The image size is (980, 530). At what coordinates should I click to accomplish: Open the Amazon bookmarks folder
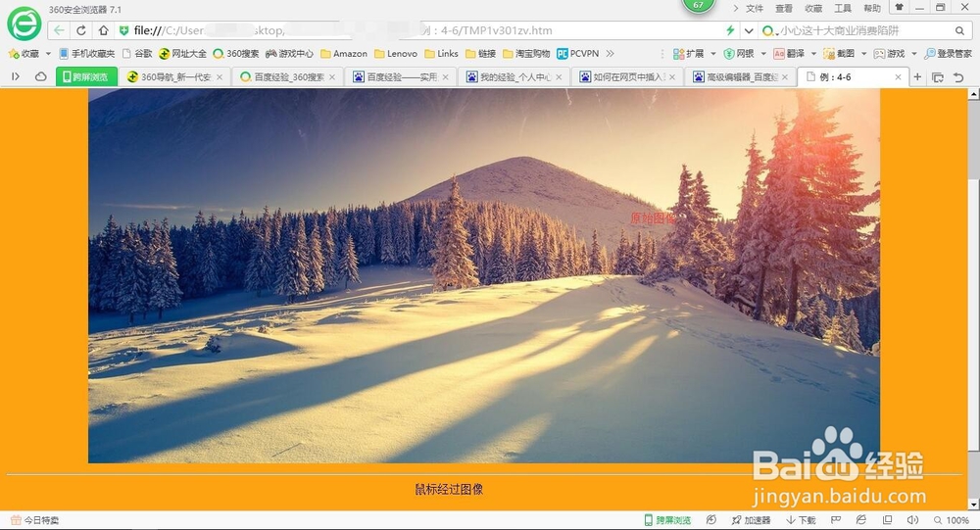coord(344,54)
